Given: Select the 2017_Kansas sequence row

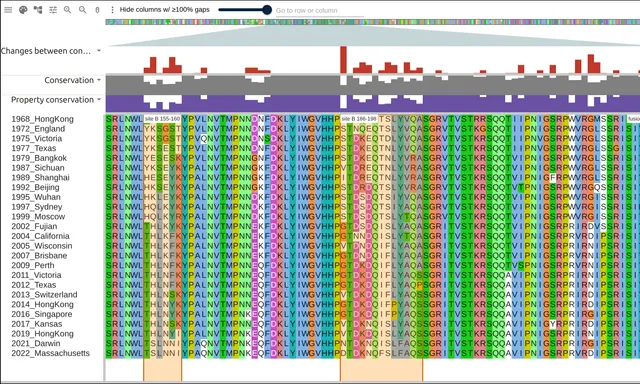Looking at the screenshot, I should (x=37, y=324).
